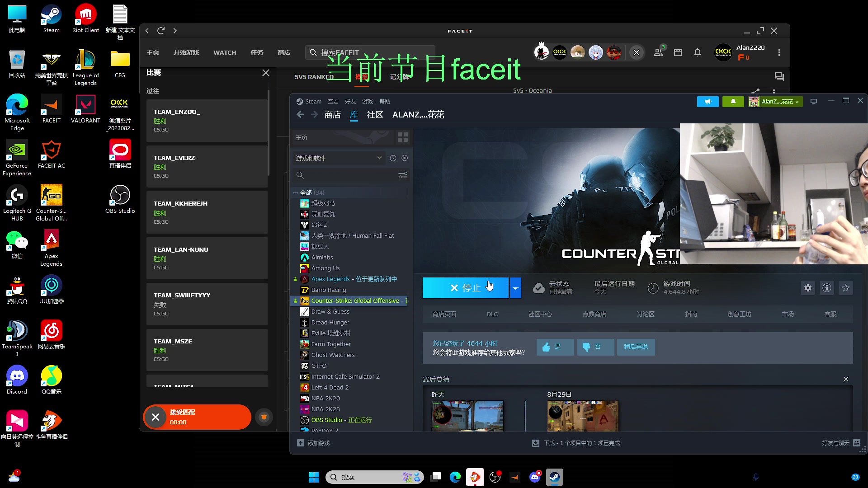Show recent games clock icon
Screen dimensions: 868x488
tap(393, 158)
